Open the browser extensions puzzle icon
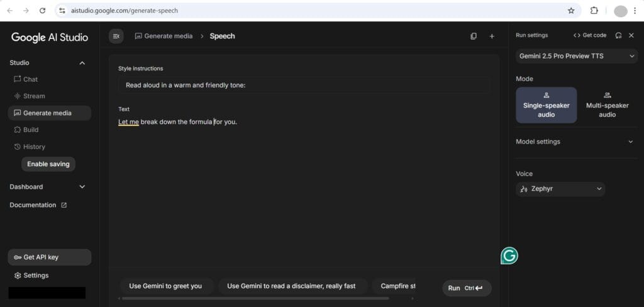The height and width of the screenshot is (307, 644). coord(594,11)
